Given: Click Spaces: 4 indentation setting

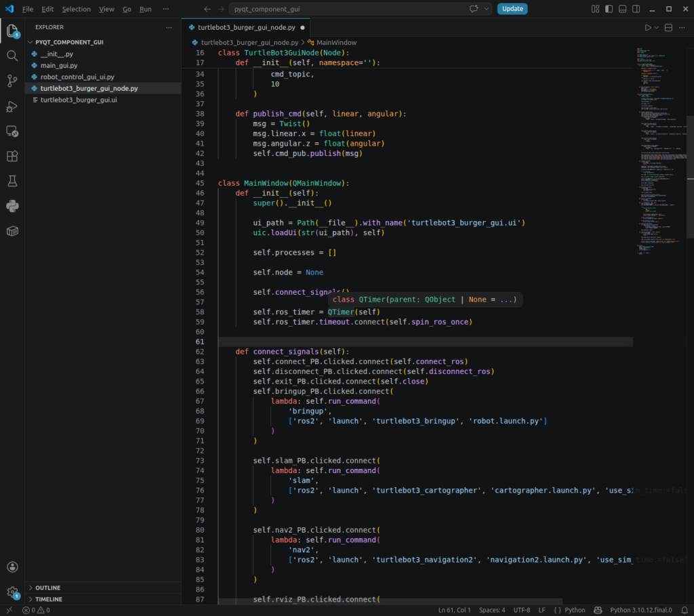Looking at the screenshot, I should 492,611.
